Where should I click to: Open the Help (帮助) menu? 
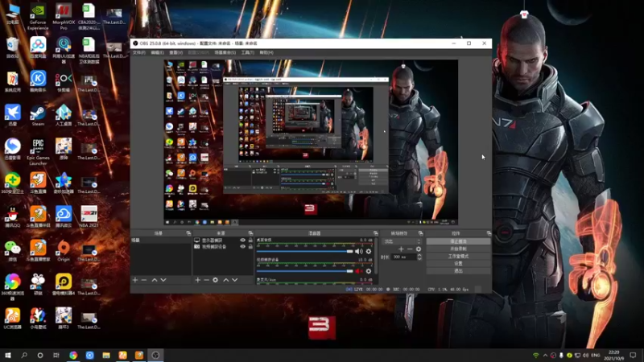pyautogui.click(x=266, y=52)
